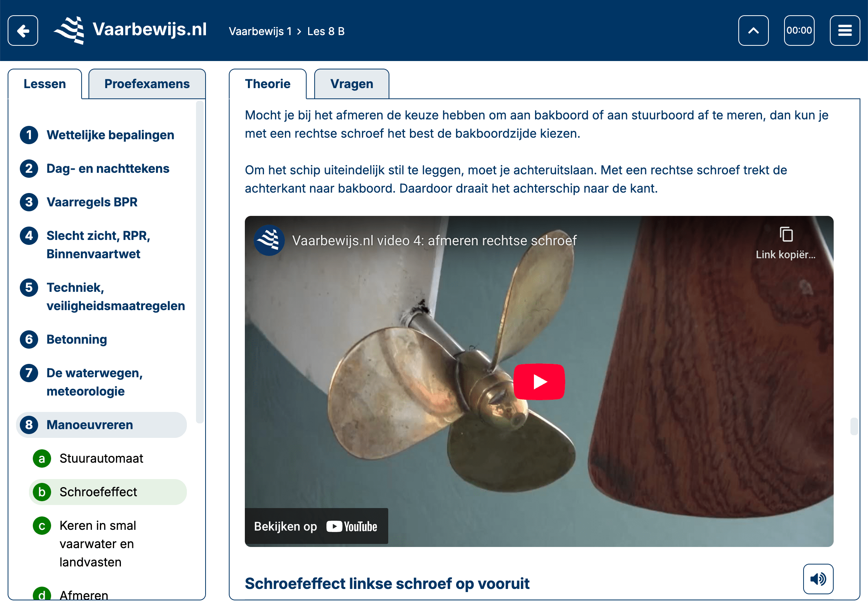The height and width of the screenshot is (608, 868).
Task: Open the hamburger menu icon
Action: pyautogui.click(x=845, y=31)
